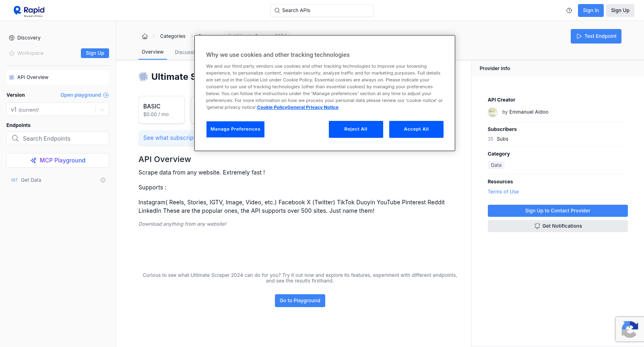This screenshot has width=644, height=347.
Task: Click the creator name Emmanuel Aidoo
Action: click(x=529, y=112)
